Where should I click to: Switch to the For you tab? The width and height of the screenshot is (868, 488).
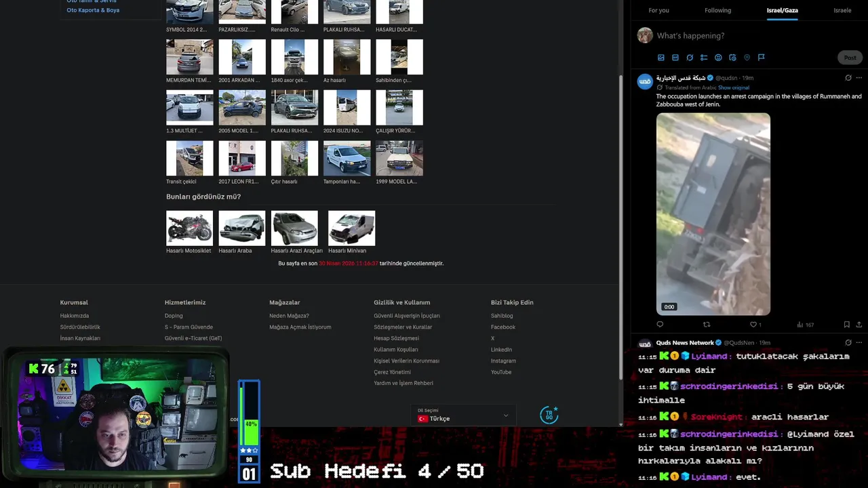[658, 10]
